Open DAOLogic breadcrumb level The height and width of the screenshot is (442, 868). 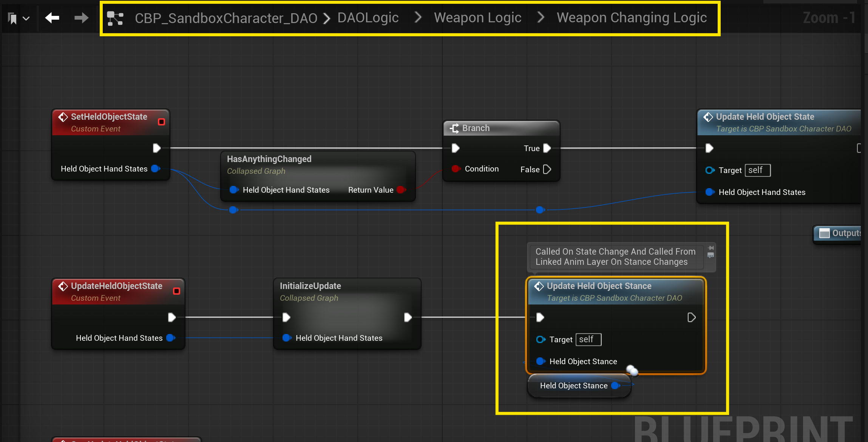point(368,18)
